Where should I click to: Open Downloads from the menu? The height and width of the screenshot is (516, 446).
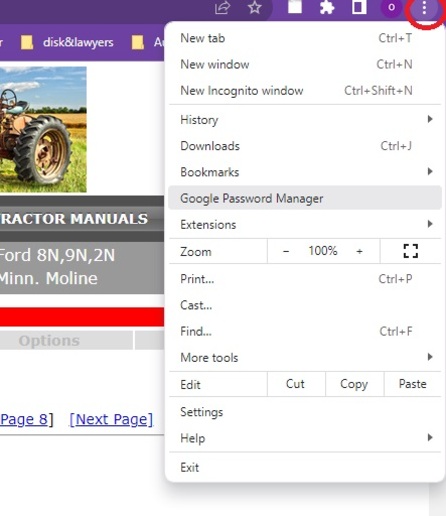pyautogui.click(x=305, y=146)
